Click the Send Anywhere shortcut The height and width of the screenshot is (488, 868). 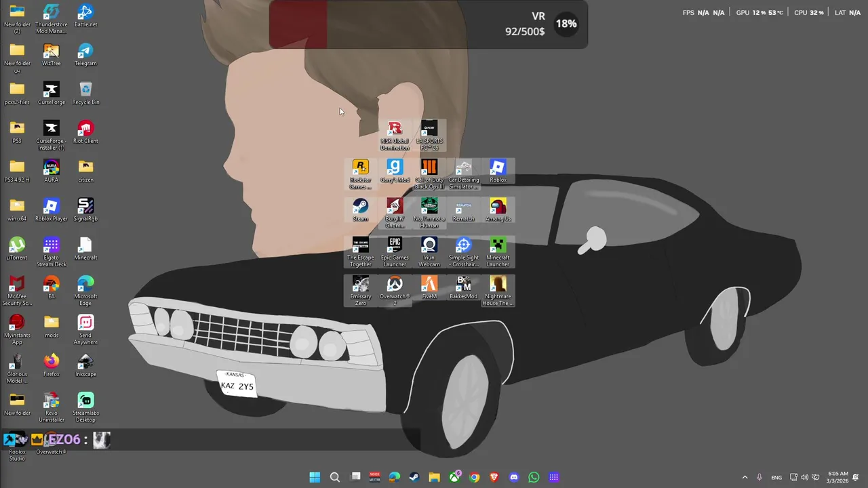point(85,330)
